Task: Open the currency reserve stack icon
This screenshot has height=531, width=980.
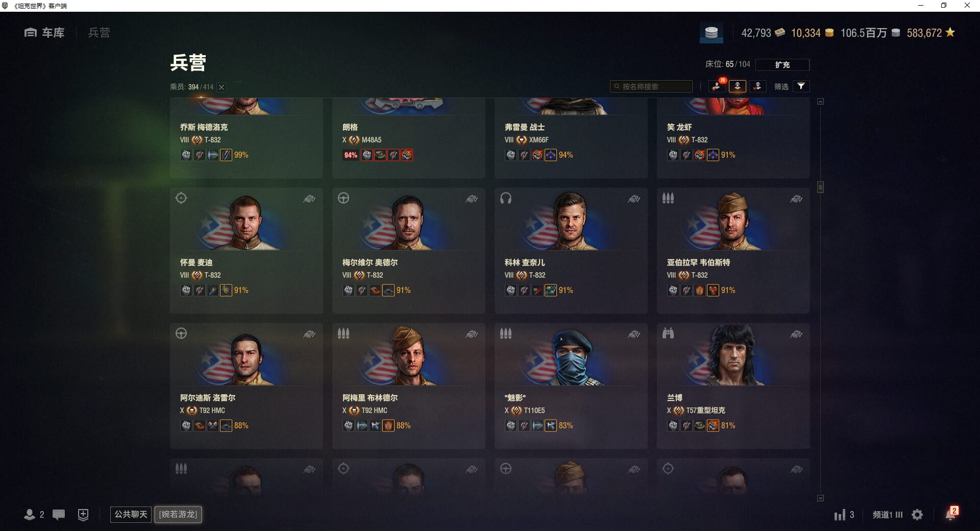Action: pos(712,33)
